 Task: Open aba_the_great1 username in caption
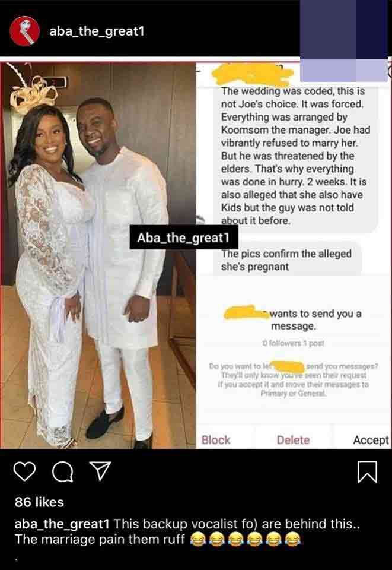62,524
